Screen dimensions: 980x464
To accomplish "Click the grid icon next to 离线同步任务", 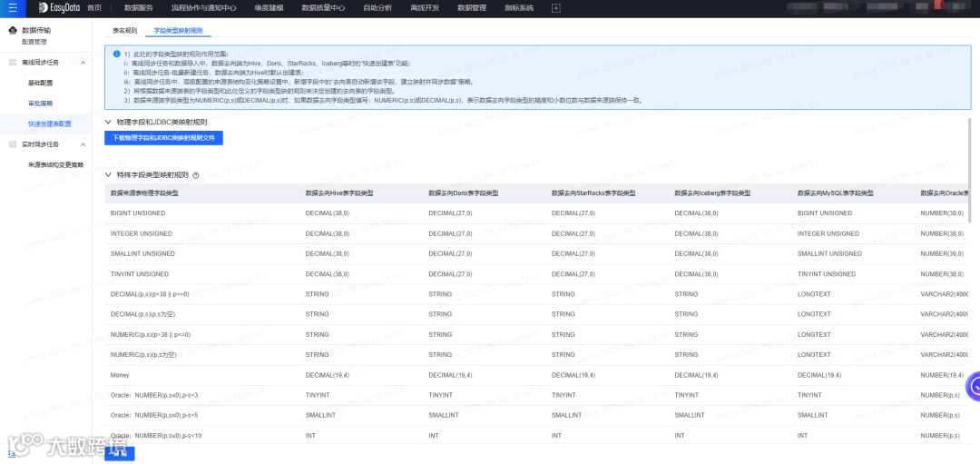I will [13, 63].
